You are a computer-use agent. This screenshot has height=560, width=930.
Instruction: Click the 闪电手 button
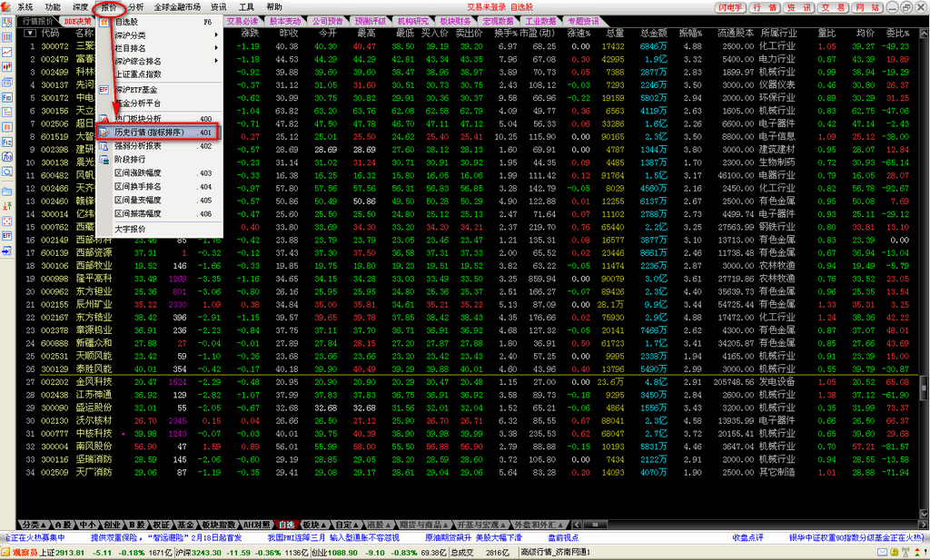click(x=729, y=7)
